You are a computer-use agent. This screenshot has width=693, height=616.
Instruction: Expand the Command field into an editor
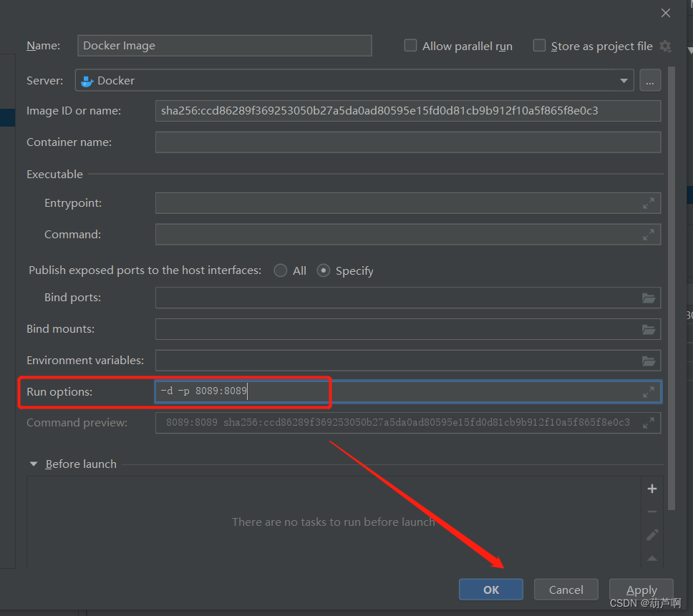[x=649, y=235]
